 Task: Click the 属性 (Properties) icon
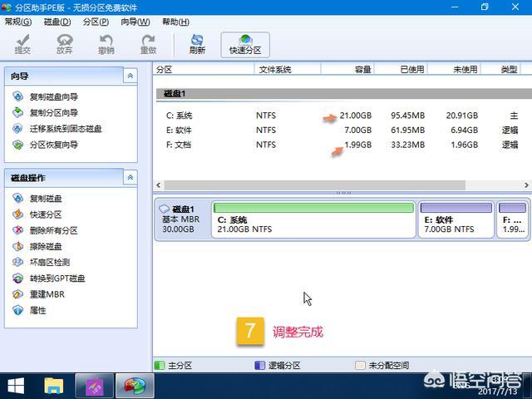pos(17,310)
